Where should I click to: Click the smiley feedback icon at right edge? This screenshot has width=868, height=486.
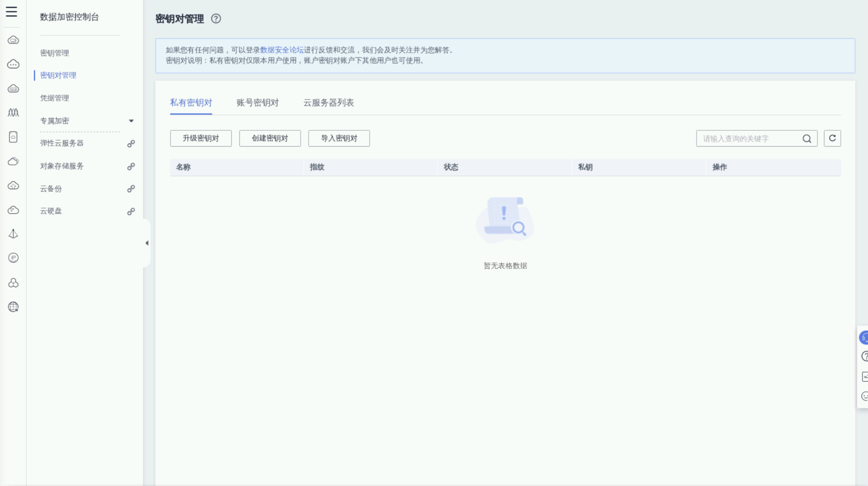coord(865,396)
